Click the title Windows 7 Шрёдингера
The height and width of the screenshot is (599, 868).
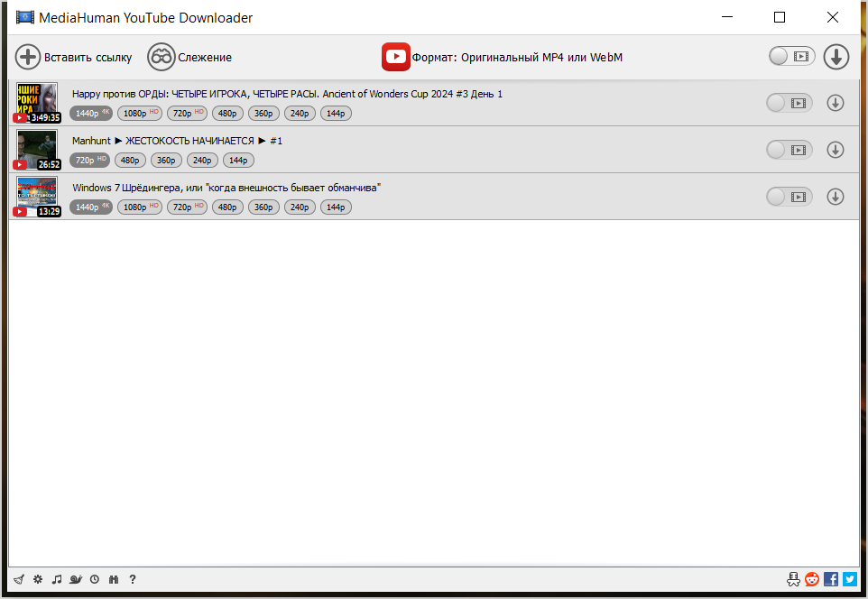[x=226, y=188]
